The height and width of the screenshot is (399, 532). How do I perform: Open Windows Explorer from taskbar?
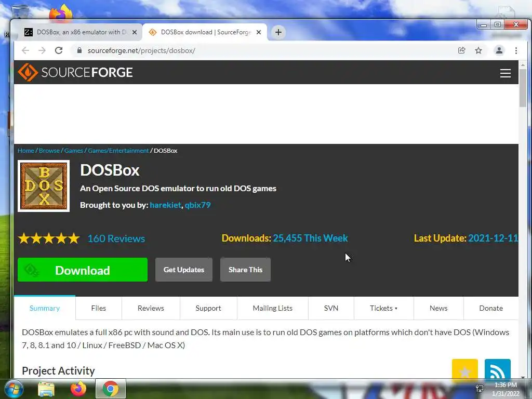(46, 389)
